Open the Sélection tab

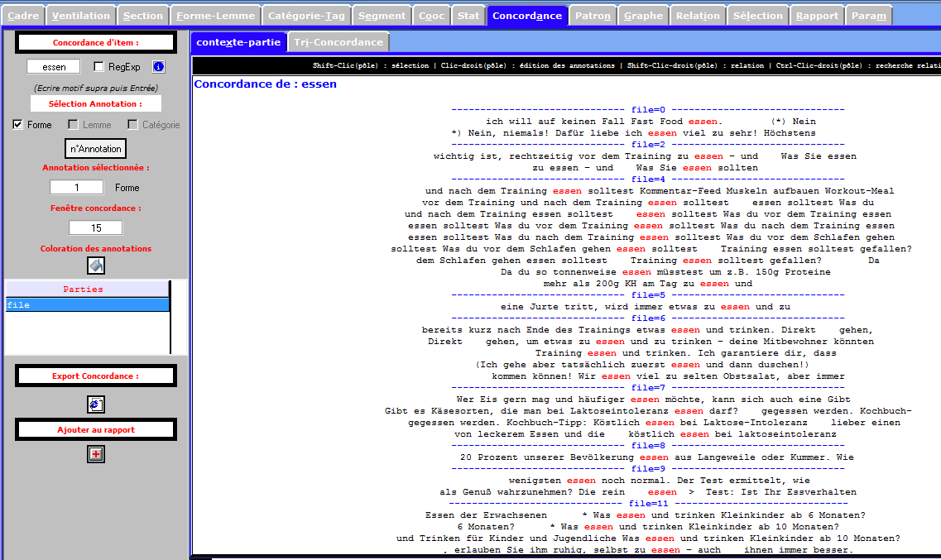[x=758, y=16]
